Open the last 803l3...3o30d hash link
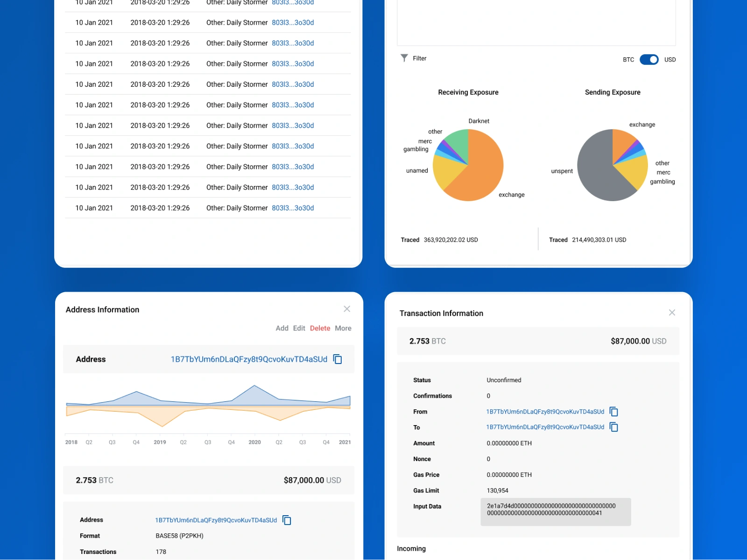The image size is (747, 560). pos(293,208)
